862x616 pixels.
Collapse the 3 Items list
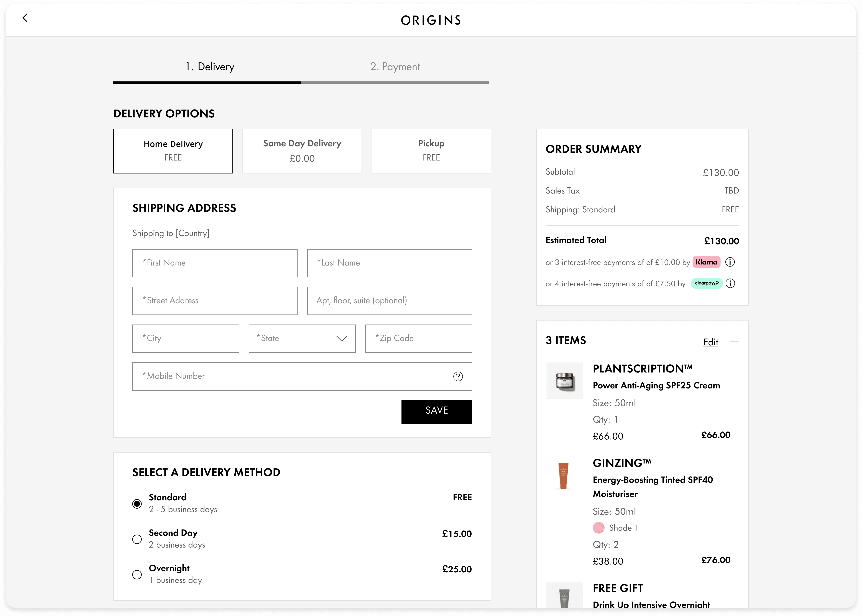click(x=734, y=341)
